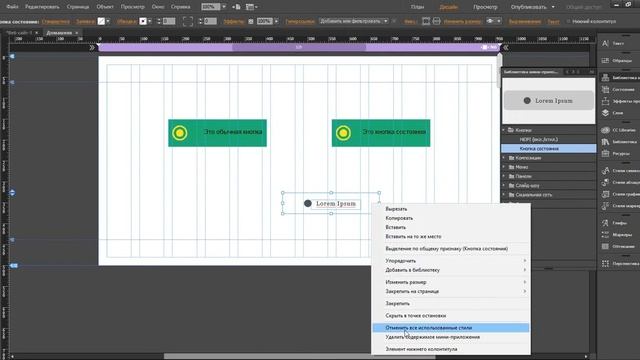
Task: Open the Paragraph Styles panel icon
Action: tap(605, 182)
